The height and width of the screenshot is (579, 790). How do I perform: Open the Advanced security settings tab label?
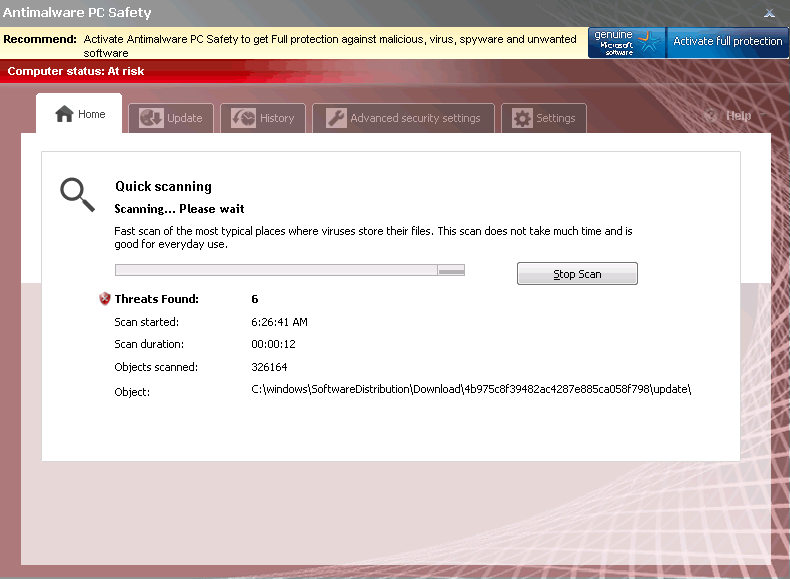click(x=415, y=118)
